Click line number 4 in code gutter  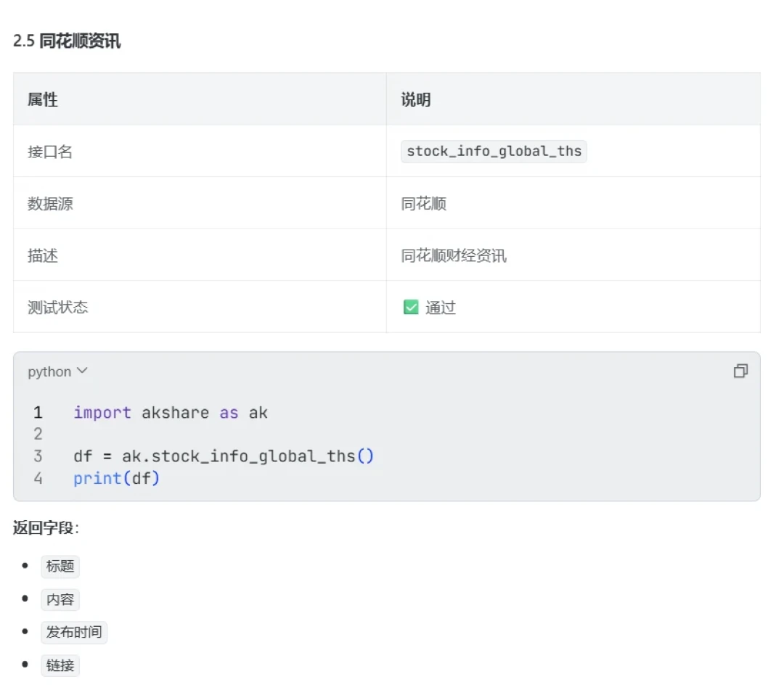(x=38, y=478)
